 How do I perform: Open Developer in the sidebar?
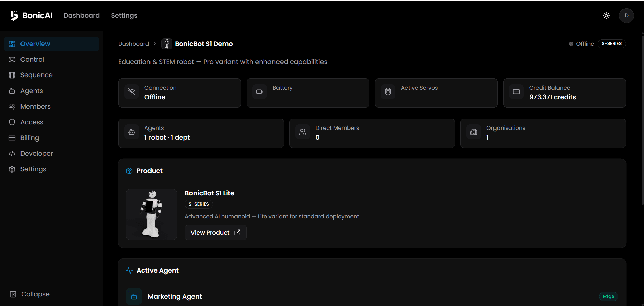pos(52,154)
